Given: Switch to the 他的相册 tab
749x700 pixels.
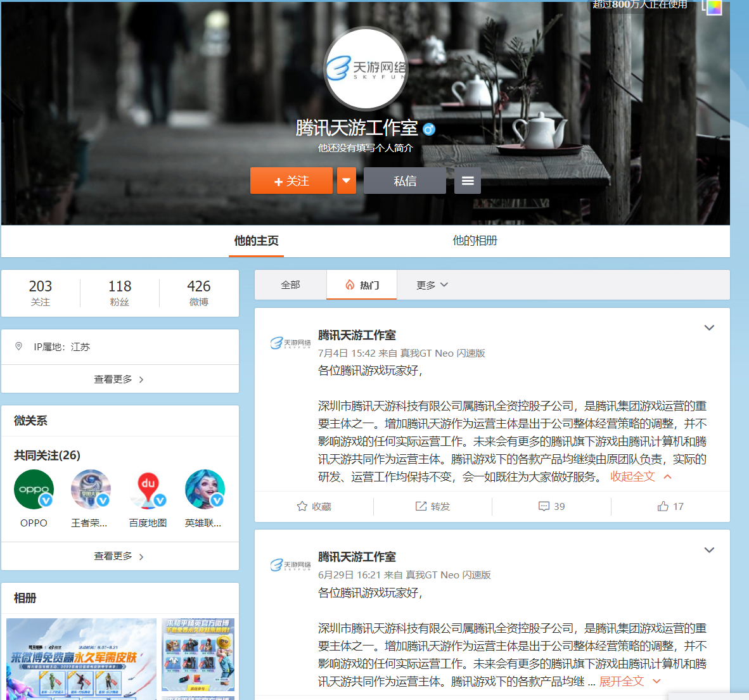Looking at the screenshot, I should [x=475, y=241].
